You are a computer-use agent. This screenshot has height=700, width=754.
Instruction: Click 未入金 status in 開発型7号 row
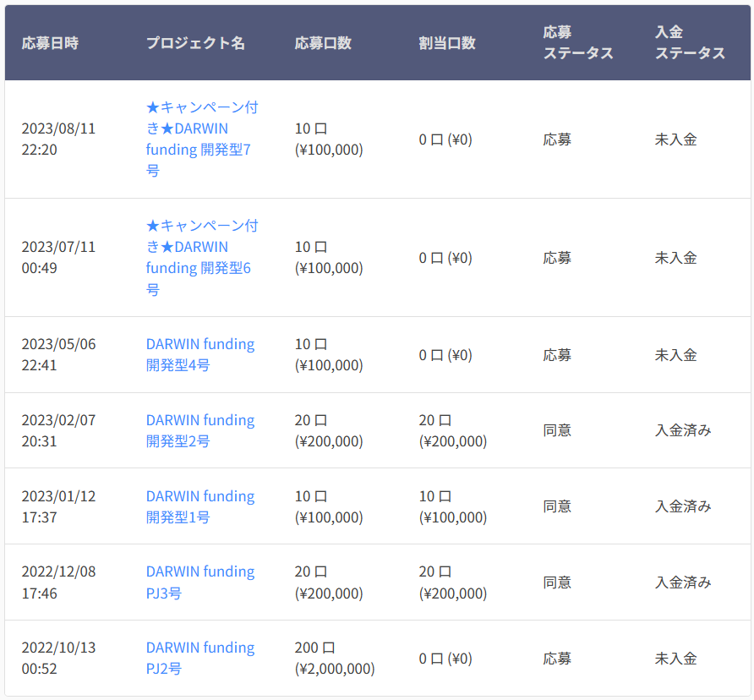(675, 139)
